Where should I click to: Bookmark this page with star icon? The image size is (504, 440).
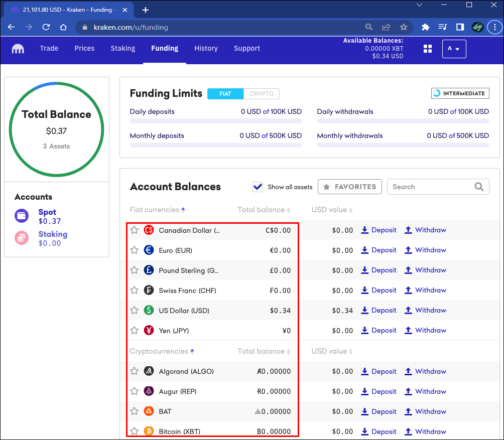pyautogui.click(x=404, y=27)
